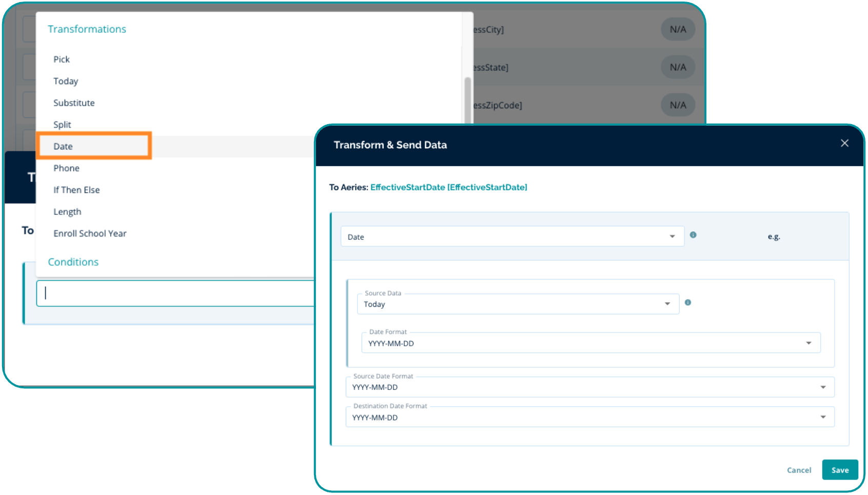Click the info icon beside Date dropdown

(693, 235)
